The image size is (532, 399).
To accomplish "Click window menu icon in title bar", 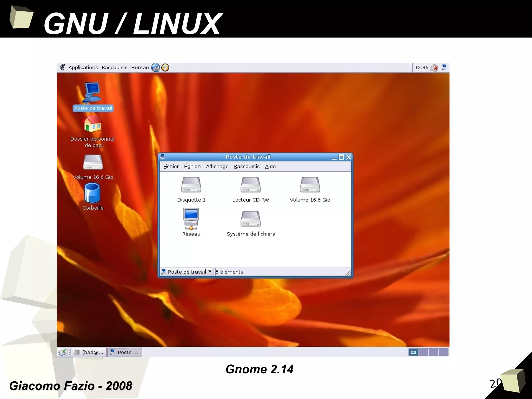I will click(x=163, y=157).
